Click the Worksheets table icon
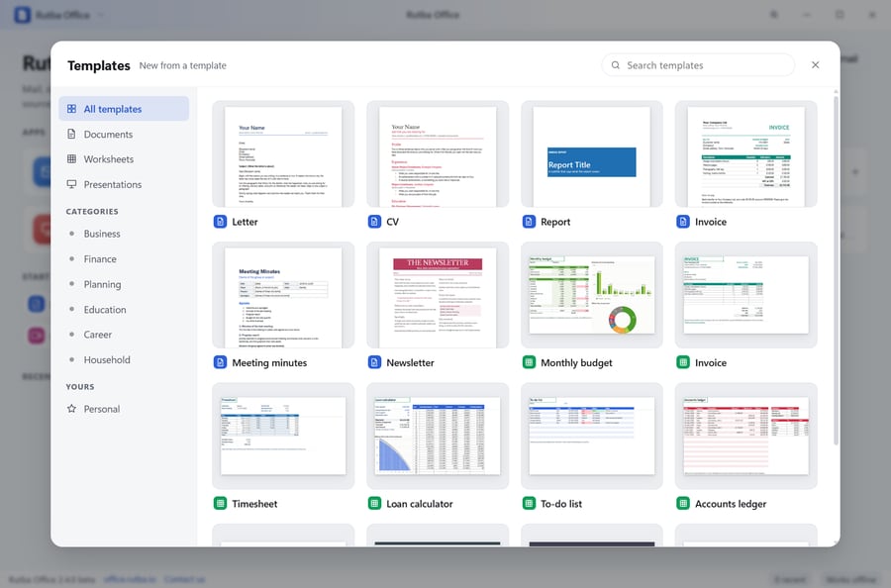The image size is (891, 588). coord(71,159)
